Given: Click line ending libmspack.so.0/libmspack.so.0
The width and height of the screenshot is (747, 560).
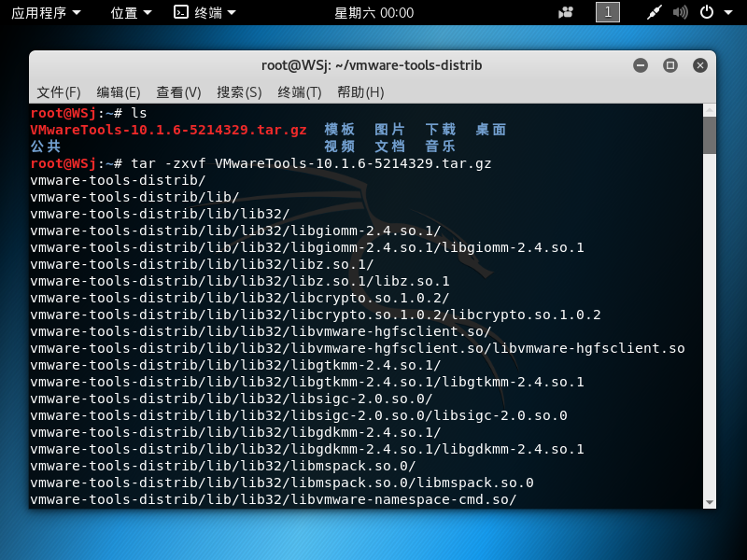Looking at the screenshot, I should coord(282,483).
